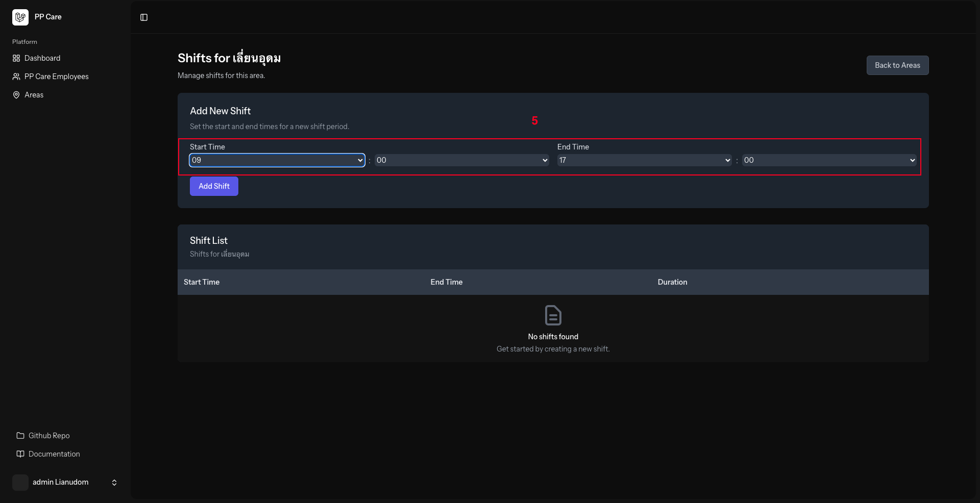This screenshot has height=503, width=980.
Task: Click the PP Care app title
Action: [48, 17]
